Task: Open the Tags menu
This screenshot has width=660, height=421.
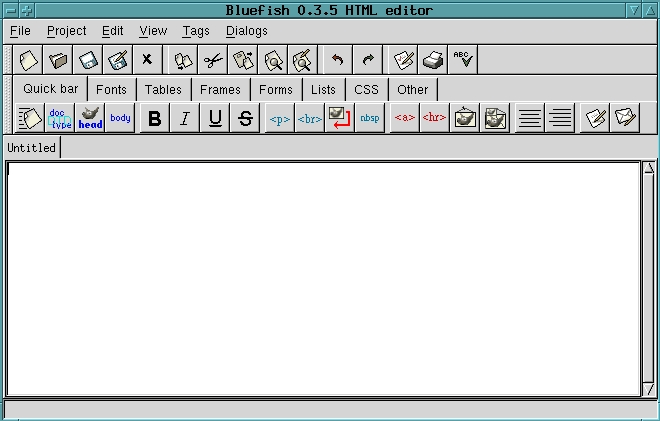Action: 196,31
